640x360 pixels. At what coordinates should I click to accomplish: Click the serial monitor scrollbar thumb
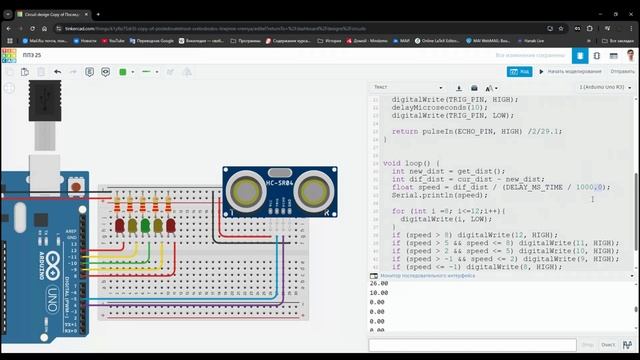(x=636, y=309)
